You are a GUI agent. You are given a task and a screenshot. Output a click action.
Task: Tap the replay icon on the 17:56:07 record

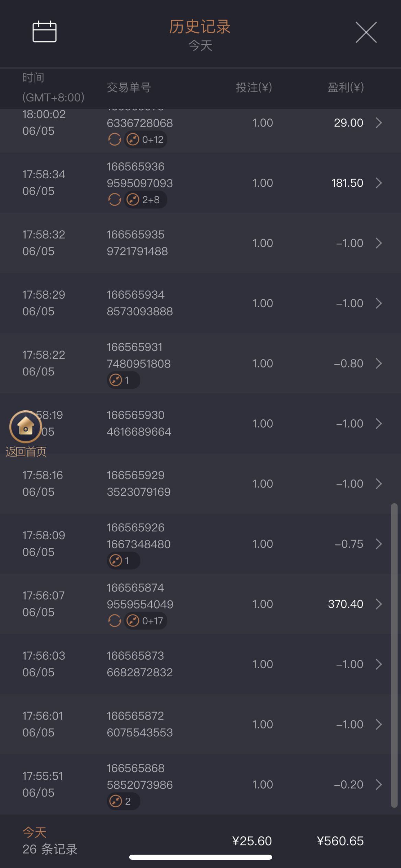click(114, 621)
